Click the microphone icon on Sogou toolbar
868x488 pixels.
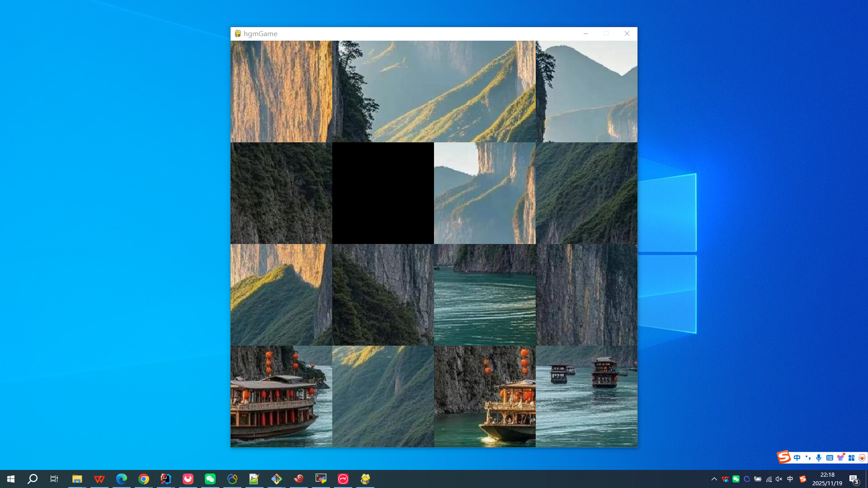(819, 457)
